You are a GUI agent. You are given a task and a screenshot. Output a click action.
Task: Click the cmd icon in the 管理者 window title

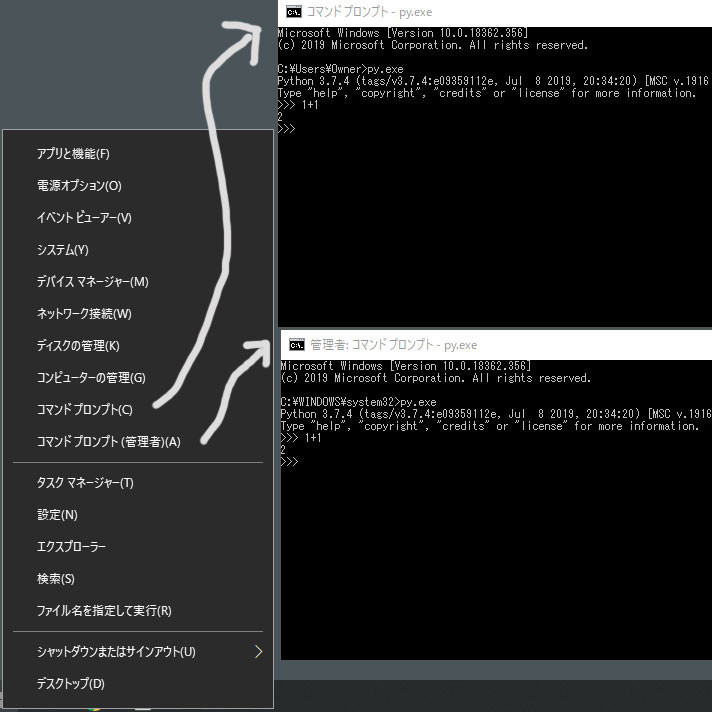coord(297,345)
